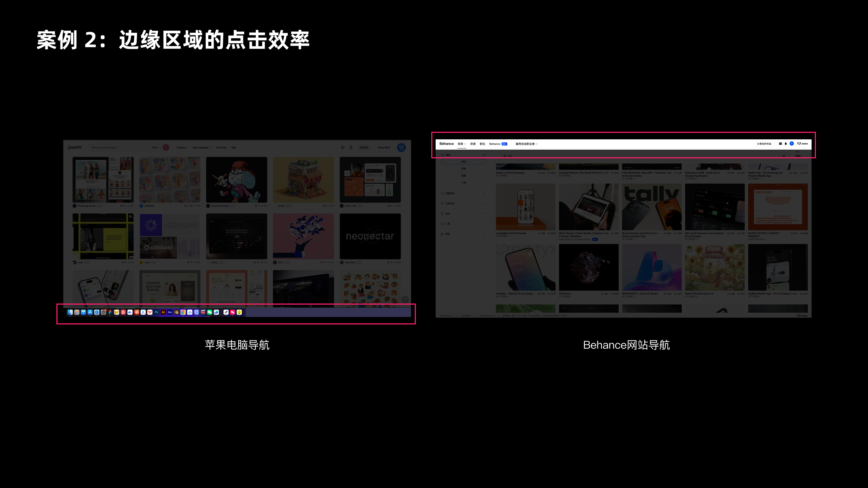
Task: Click the Dribbble logo
Action: pos(75,147)
